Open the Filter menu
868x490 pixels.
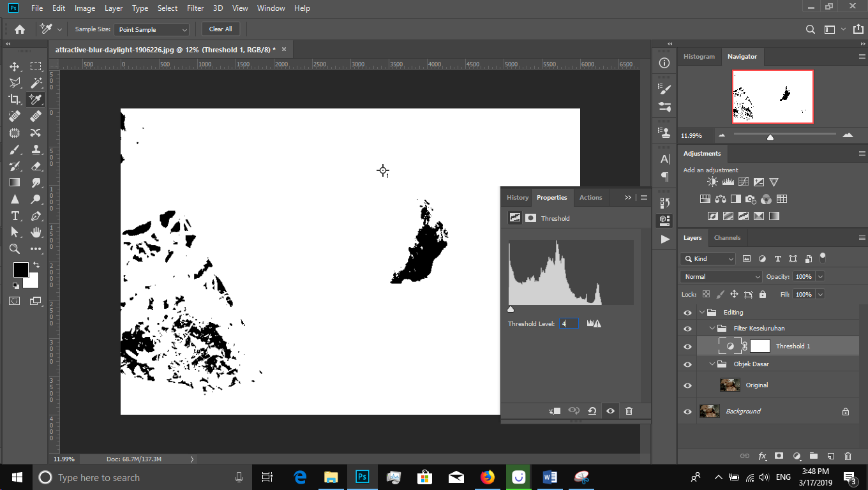[x=195, y=8]
